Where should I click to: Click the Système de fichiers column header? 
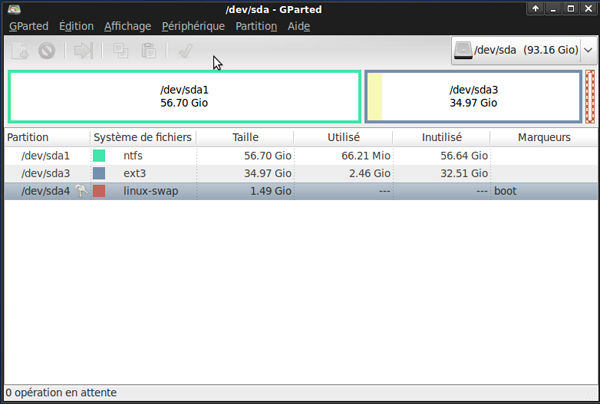click(143, 137)
